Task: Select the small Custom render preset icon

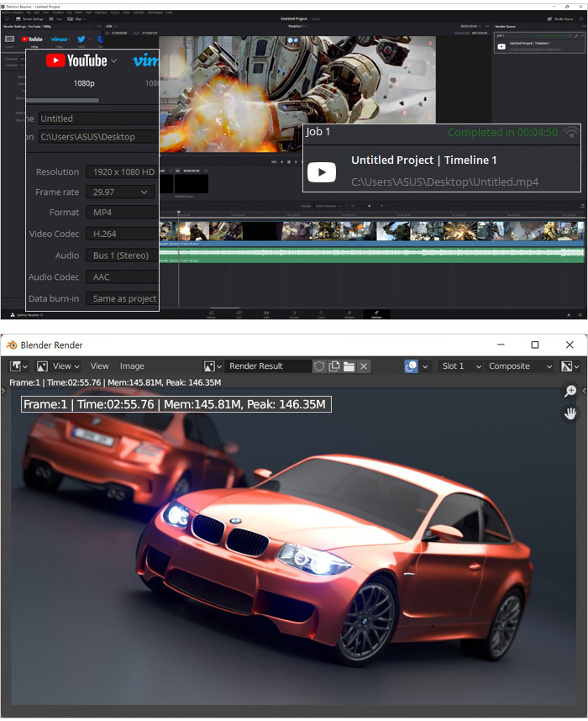Action: tap(9, 39)
